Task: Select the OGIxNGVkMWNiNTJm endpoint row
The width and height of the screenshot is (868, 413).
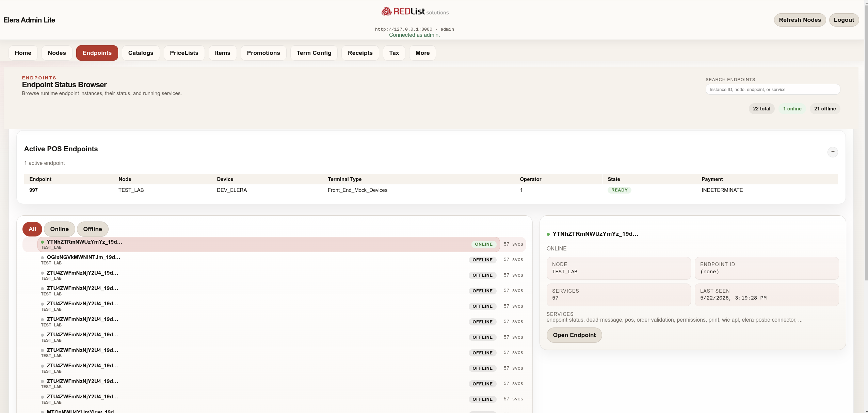Action: click(269, 260)
